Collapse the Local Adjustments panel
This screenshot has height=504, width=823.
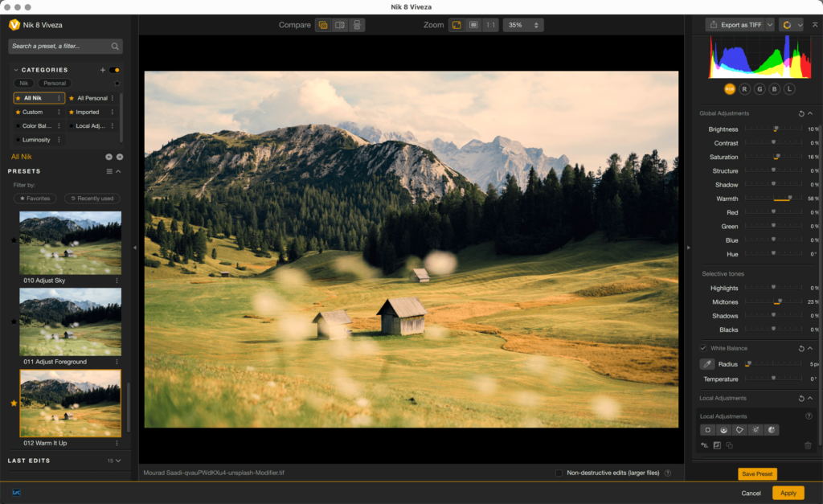[810, 399]
